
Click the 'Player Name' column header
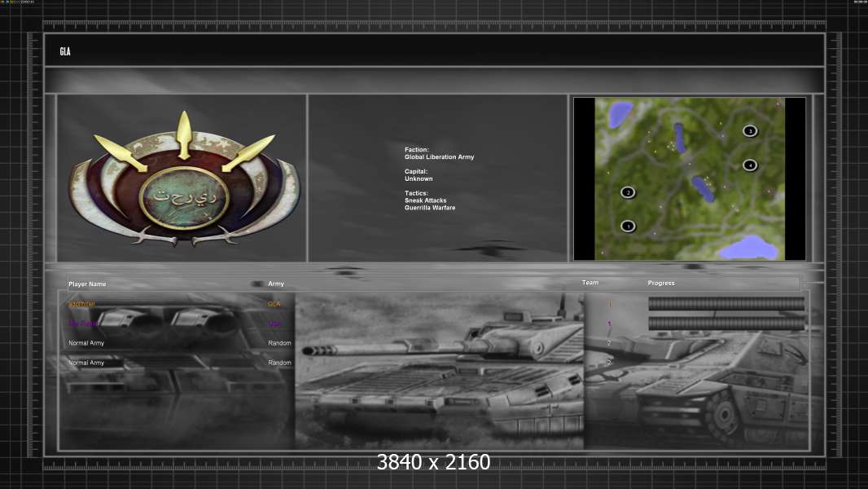coord(87,284)
